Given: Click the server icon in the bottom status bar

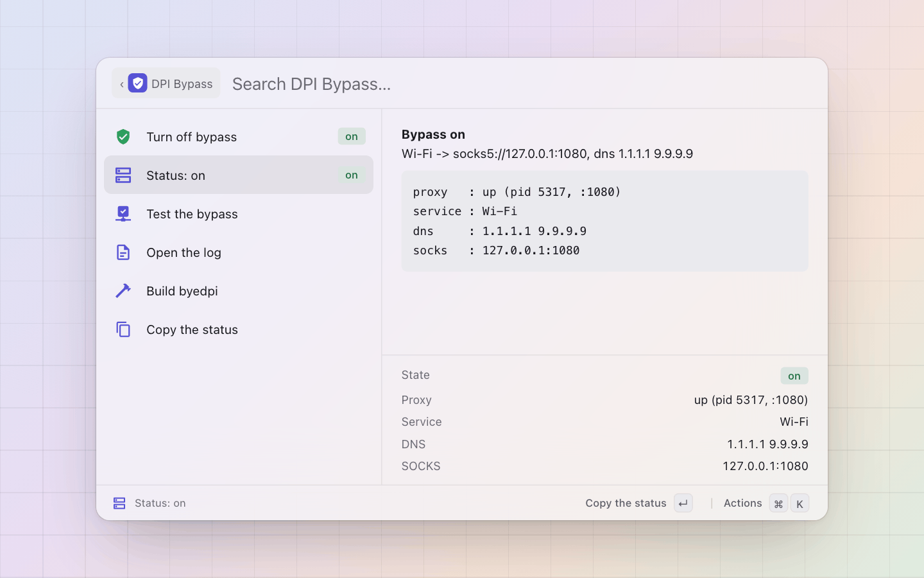Looking at the screenshot, I should (119, 503).
